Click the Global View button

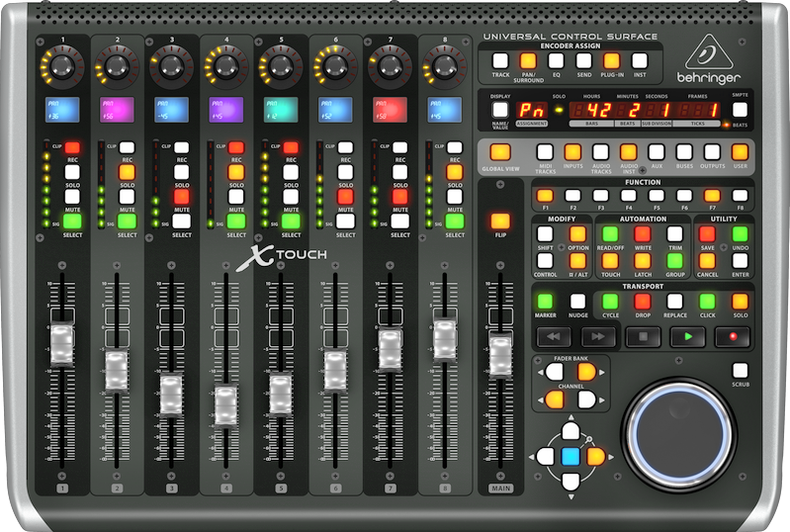click(500, 152)
